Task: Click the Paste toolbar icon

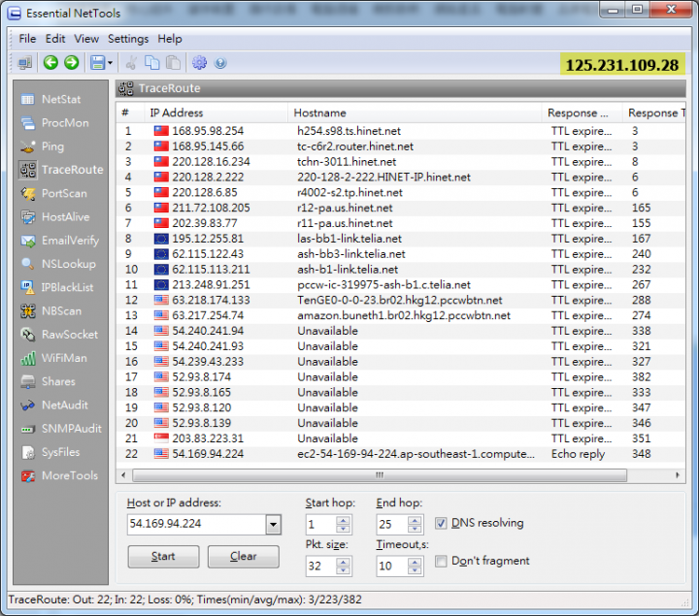Action: (x=173, y=63)
